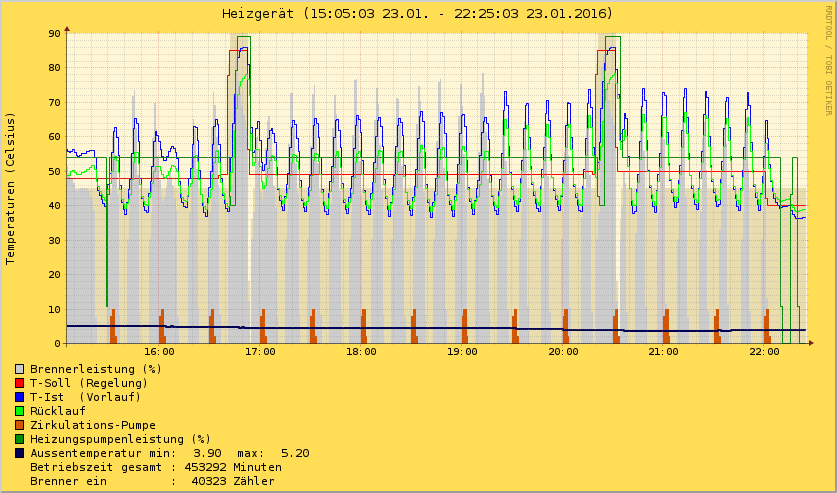Click the 'T-Soll (Regelung)' legend label

pos(89,383)
